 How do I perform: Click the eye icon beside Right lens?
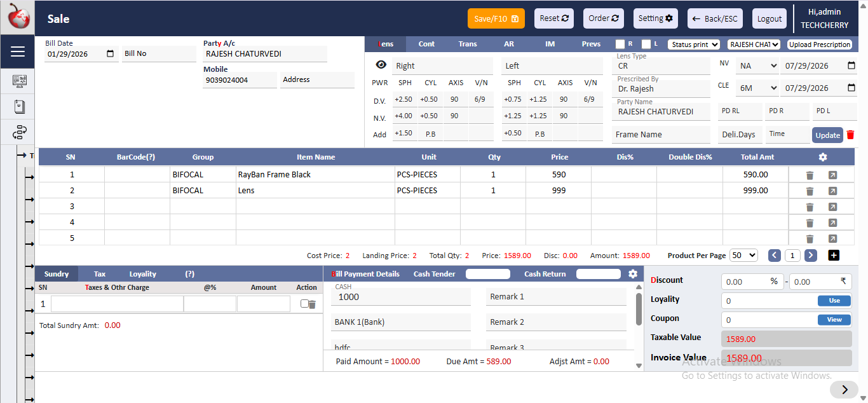coord(381,65)
